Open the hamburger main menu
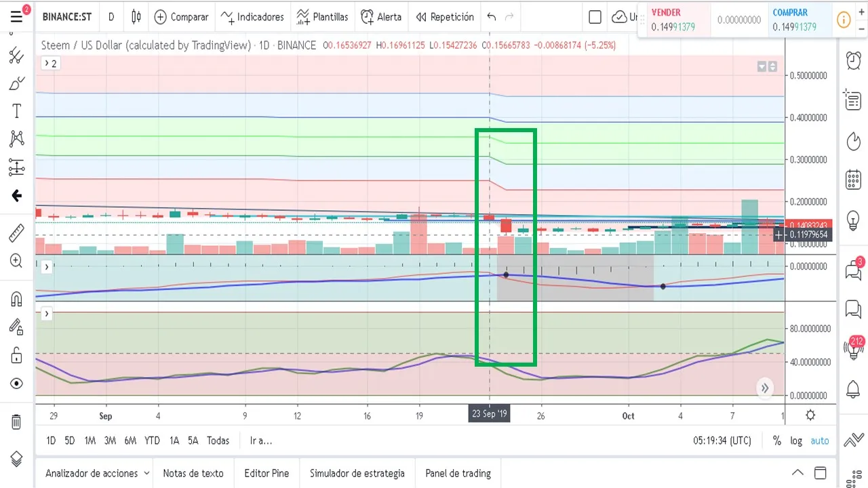 pos(16,16)
